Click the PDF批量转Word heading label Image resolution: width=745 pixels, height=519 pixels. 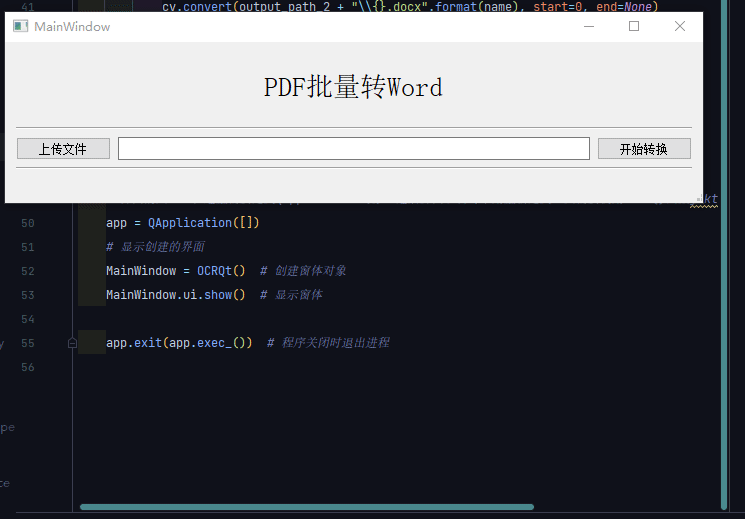pyautogui.click(x=353, y=88)
